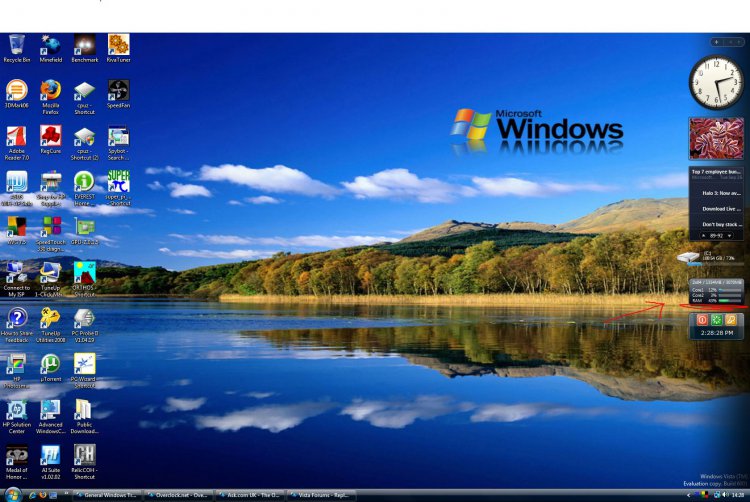750x502 pixels.
Task: Select the PC Wizard shortcut icon
Action: (x=85, y=371)
